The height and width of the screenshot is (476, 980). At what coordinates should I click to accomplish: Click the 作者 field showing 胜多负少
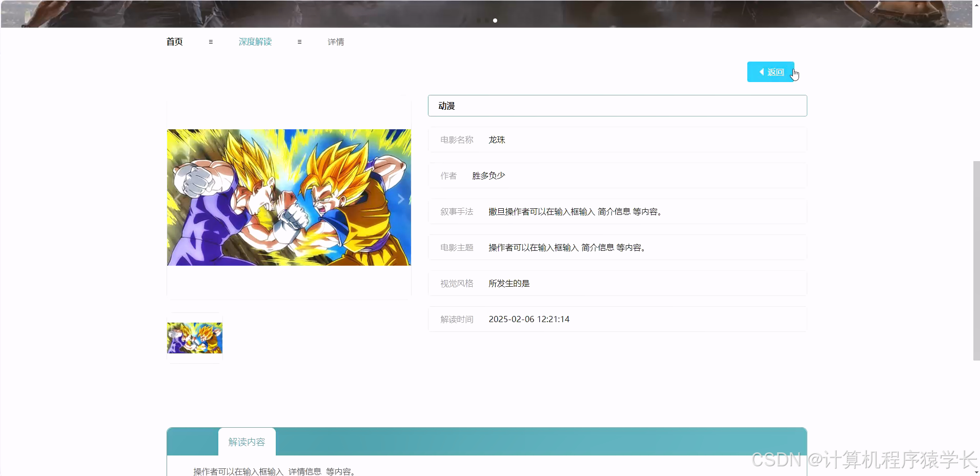pyautogui.click(x=617, y=175)
